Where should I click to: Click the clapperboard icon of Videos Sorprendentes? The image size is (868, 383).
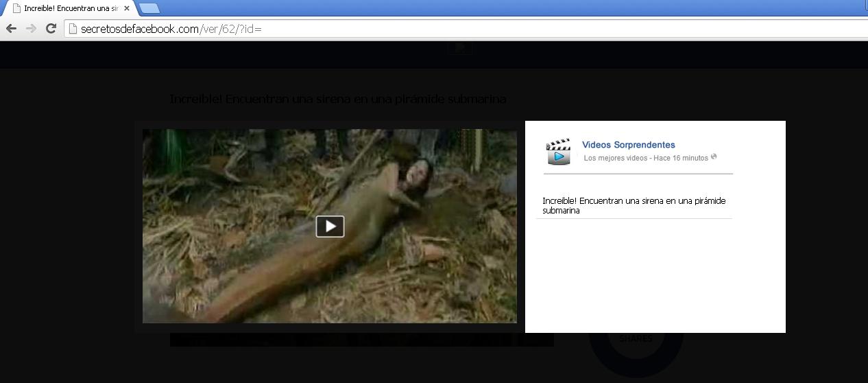(558, 151)
